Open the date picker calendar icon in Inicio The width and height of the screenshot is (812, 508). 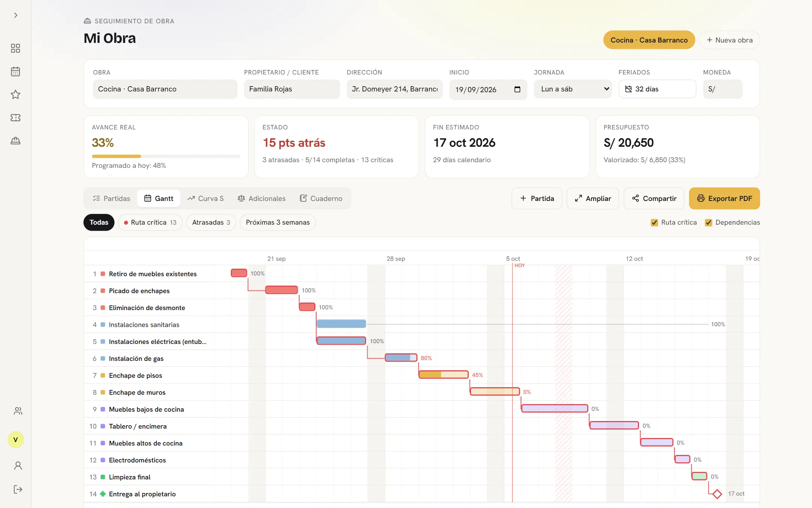517,89
